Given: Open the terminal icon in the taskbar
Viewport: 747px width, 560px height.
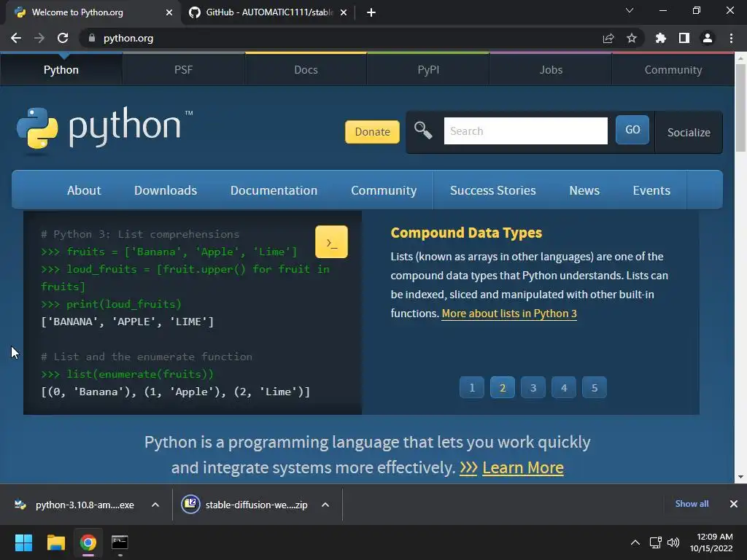Looking at the screenshot, I should [120, 542].
